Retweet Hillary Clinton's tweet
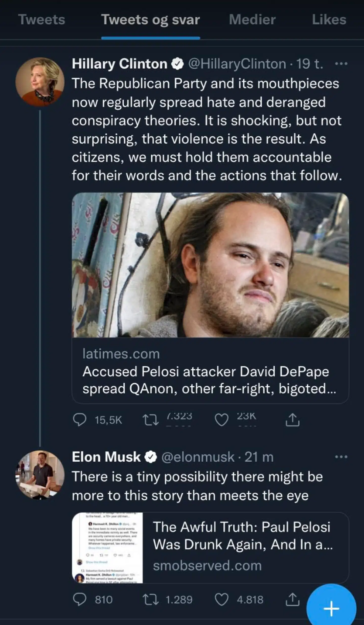Image resolution: width=364 pixels, height=625 pixels. click(x=151, y=420)
